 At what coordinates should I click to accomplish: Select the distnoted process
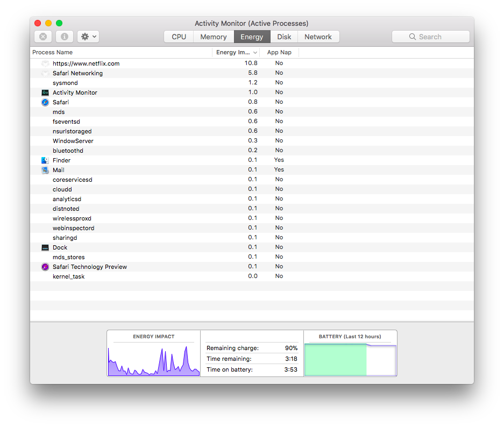click(66, 209)
